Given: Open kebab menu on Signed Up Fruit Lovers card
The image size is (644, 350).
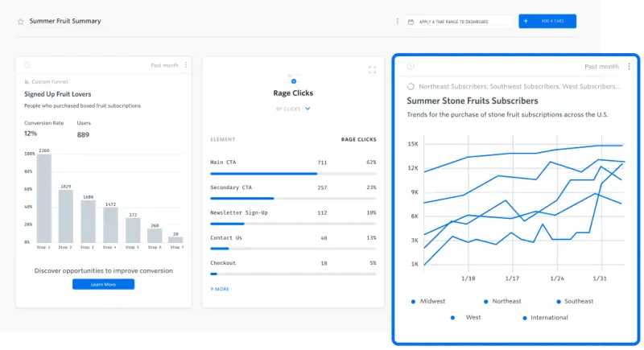Looking at the screenshot, I should tap(186, 65).
